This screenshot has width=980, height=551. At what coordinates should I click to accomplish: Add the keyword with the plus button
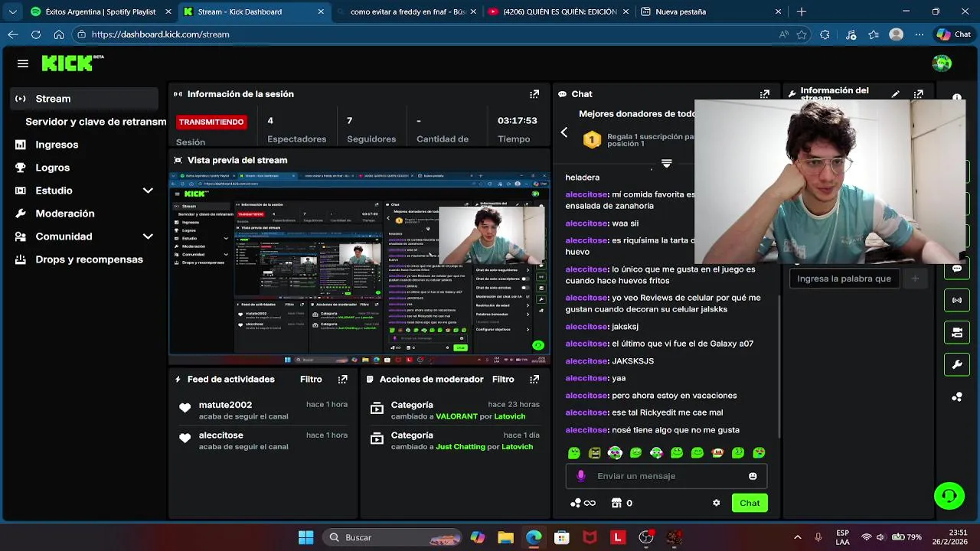[915, 279]
